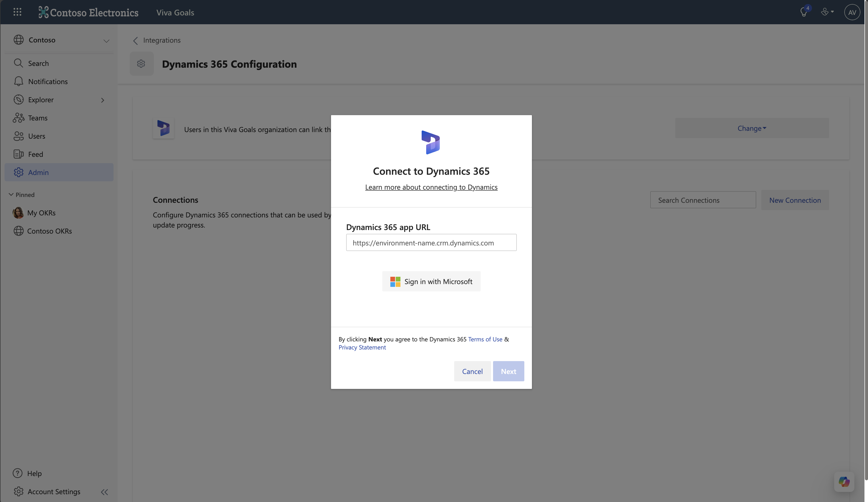Click the Feed newspaper icon
Viewport: 868px width, 502px height.
point(18,154)
